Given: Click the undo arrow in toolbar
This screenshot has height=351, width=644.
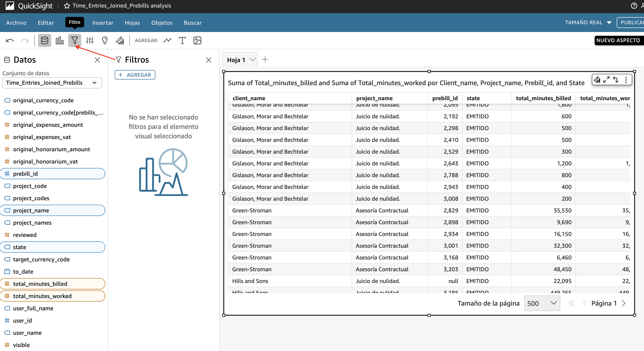Looking at the screenshot, I should pos(10,40).
